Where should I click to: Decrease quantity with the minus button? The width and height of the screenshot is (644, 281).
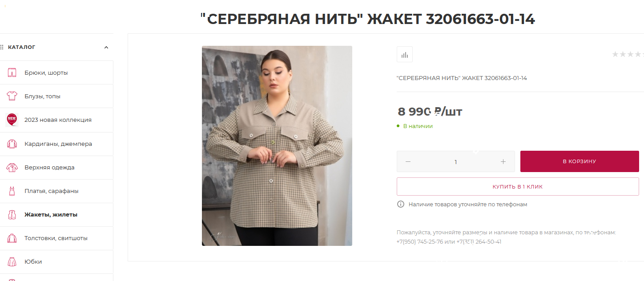pos(408,162)
